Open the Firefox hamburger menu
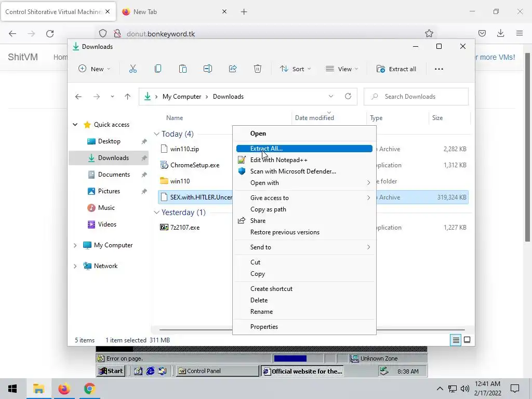Viewport: 532px width, 399px height. [520, 33]
